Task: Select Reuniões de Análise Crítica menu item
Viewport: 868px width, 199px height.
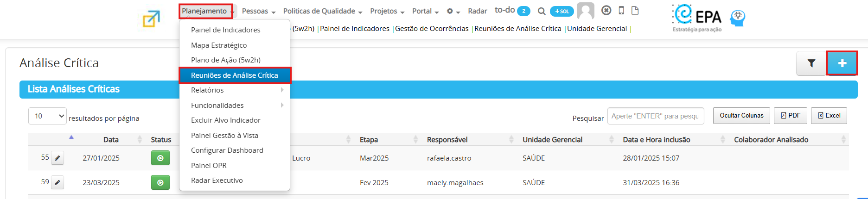Action: 235,75
